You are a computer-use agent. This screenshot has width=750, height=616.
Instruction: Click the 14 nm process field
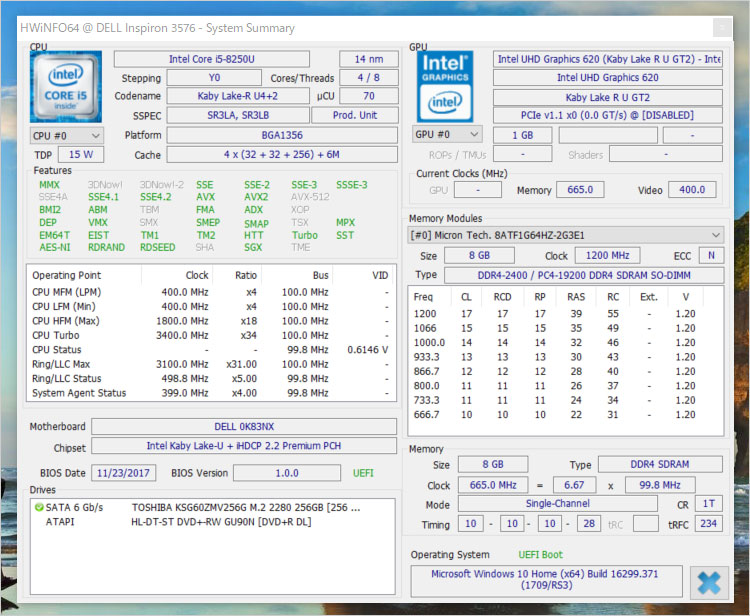click(x=369, y=59)
